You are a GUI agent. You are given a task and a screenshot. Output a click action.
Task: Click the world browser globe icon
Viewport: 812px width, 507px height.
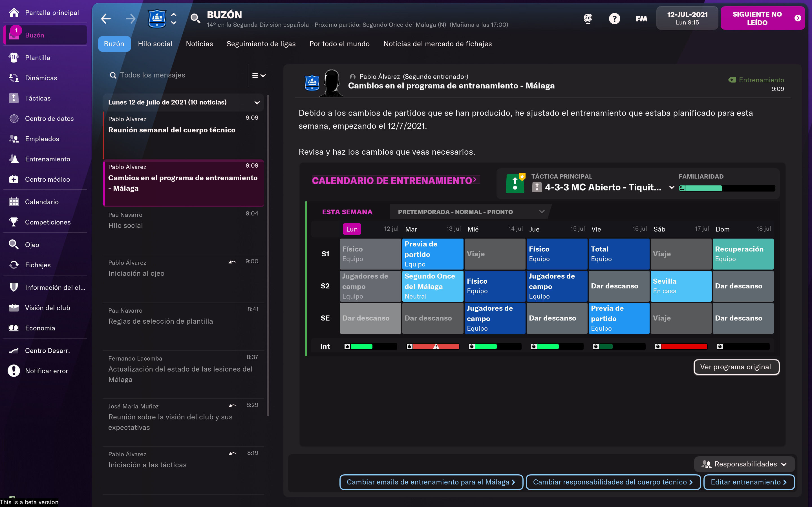588,19
